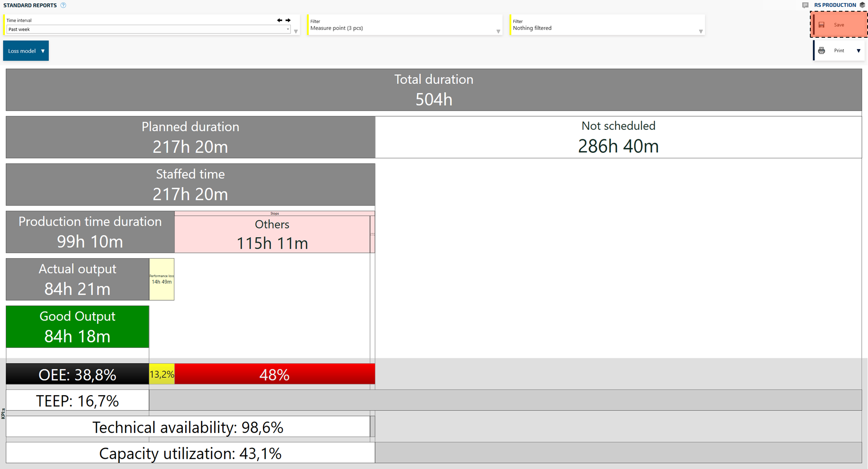The height and width of the screenshot is (469, 868).
Task: Expand the Time interval panel arrow
Action: [296, 31]
